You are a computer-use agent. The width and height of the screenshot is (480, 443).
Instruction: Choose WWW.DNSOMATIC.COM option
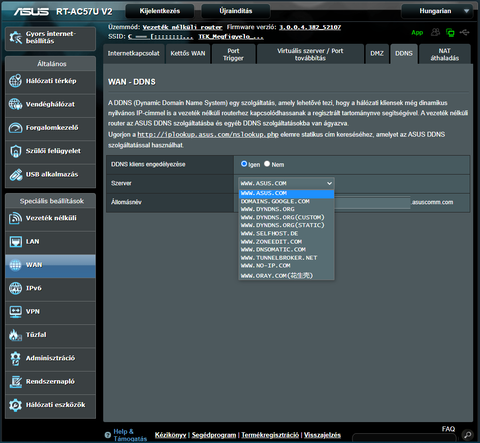[x=286, y=250]
